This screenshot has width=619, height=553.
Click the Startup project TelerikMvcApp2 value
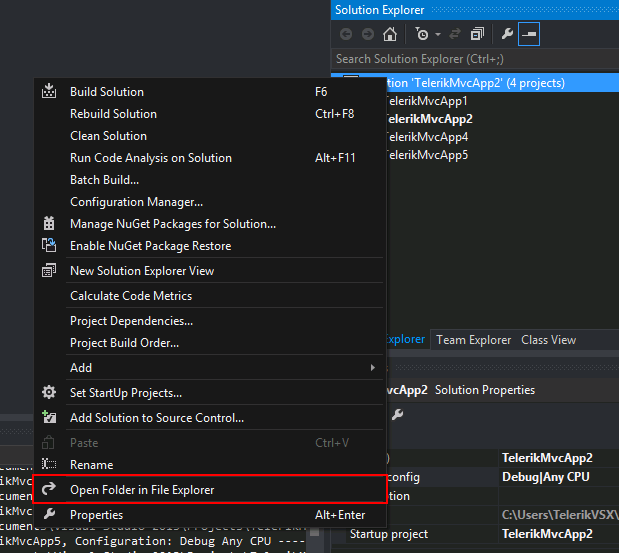(547, 534)
